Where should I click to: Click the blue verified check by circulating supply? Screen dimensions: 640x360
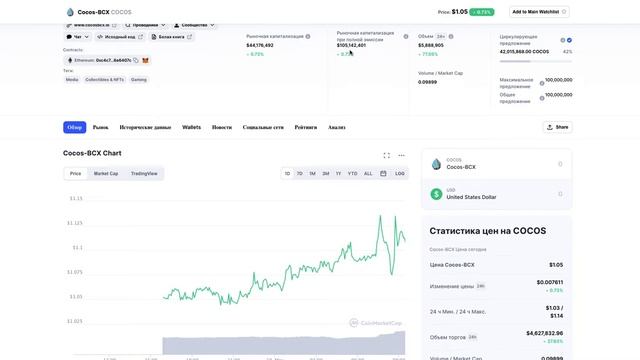click(569, 40)
